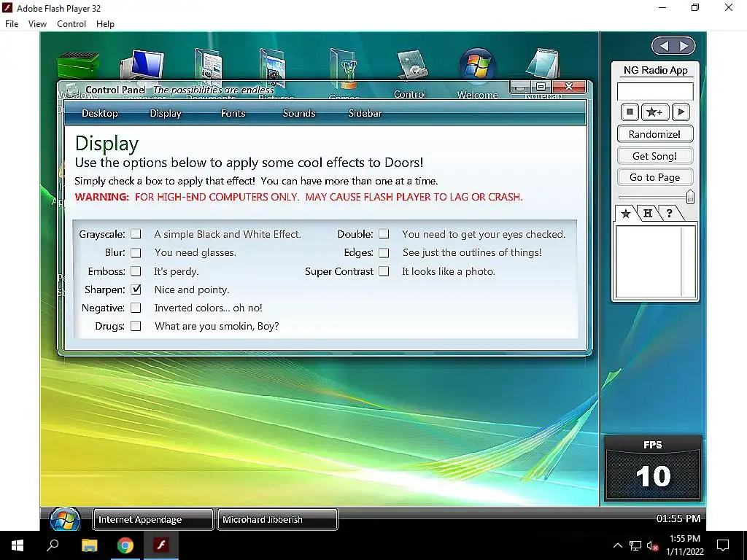The width and height of the screenshot is (747, 560).
Task: Go to next sidebar gadget with right arrow
Action: tap(684, 46)
